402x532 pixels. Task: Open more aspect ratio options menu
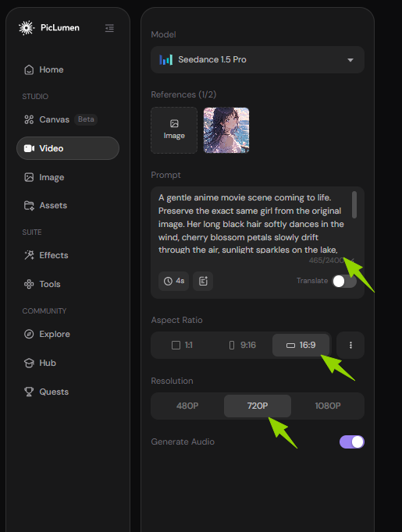pyautogui.click(x=350, y=345)
